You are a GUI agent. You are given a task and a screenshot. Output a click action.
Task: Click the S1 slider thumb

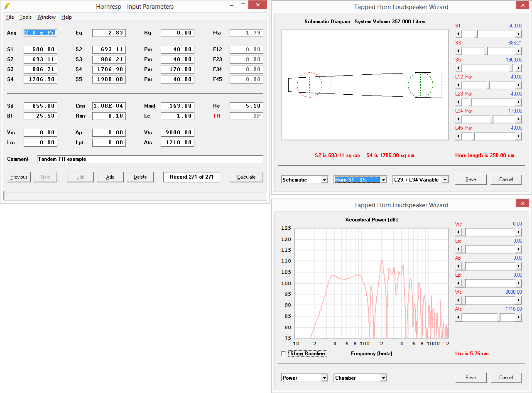pyautogui.click(x=477, y=34)
